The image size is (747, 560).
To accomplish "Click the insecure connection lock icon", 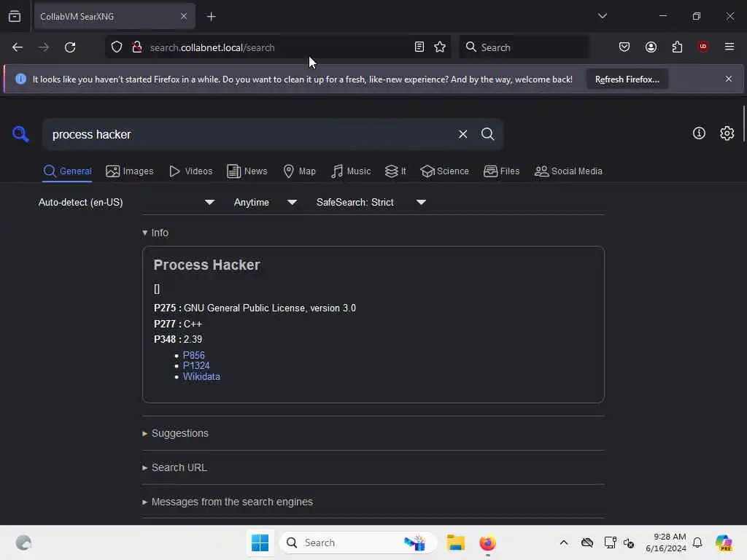I will (137, 47).
